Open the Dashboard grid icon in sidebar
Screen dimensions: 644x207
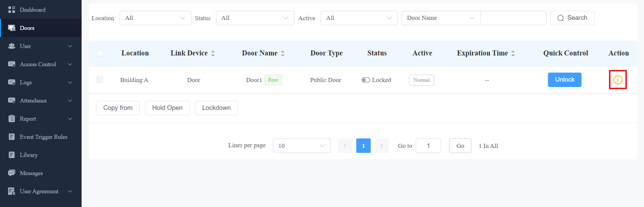point(12,10)
